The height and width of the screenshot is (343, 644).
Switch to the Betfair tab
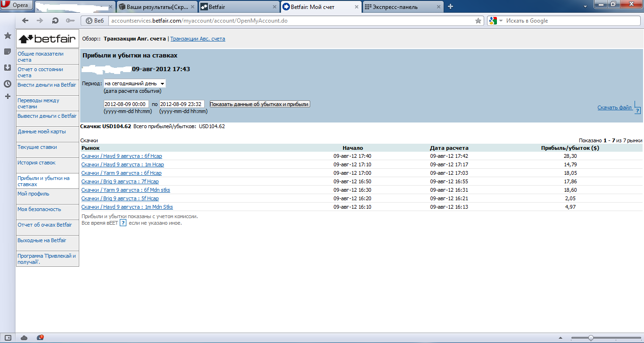pyautogui.click(x=238, y=7)
